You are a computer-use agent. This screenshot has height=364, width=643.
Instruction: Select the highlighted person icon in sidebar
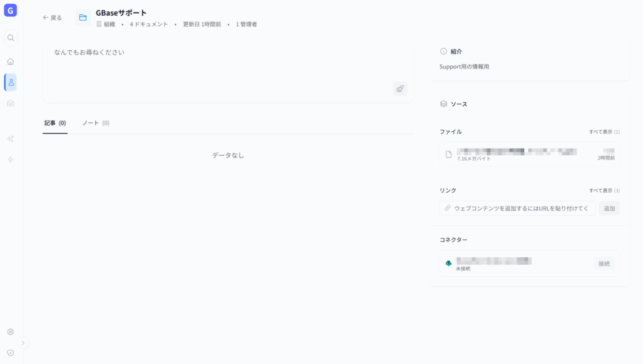[11, 82]
